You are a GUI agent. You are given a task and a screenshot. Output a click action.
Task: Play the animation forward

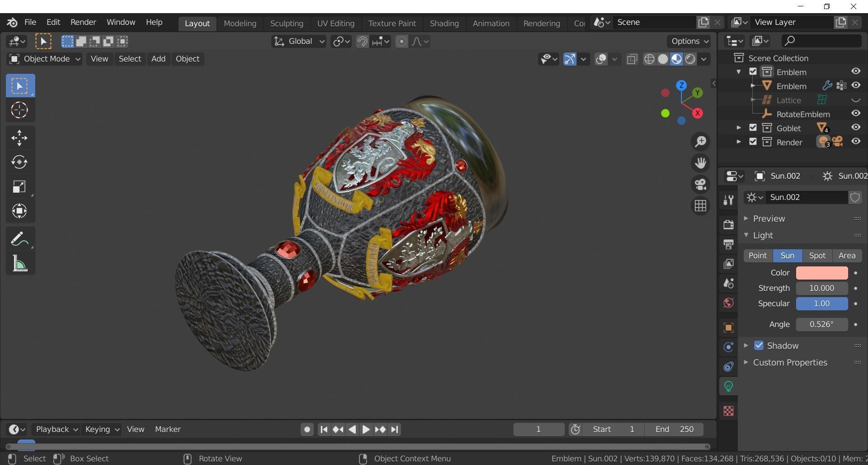tap(366, 430)
